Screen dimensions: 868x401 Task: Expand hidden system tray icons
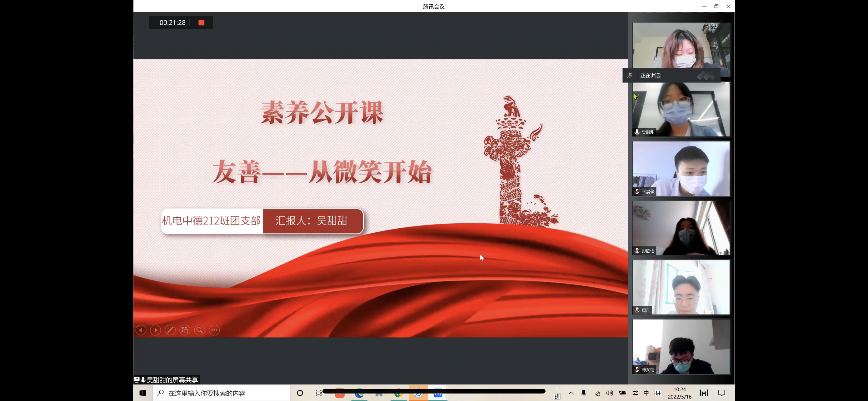point(571,393)
